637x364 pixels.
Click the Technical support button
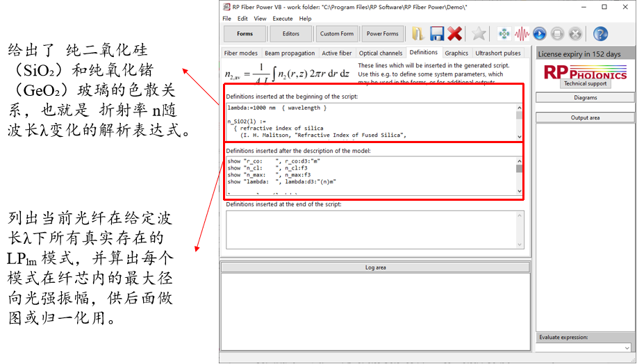point(586,83)
